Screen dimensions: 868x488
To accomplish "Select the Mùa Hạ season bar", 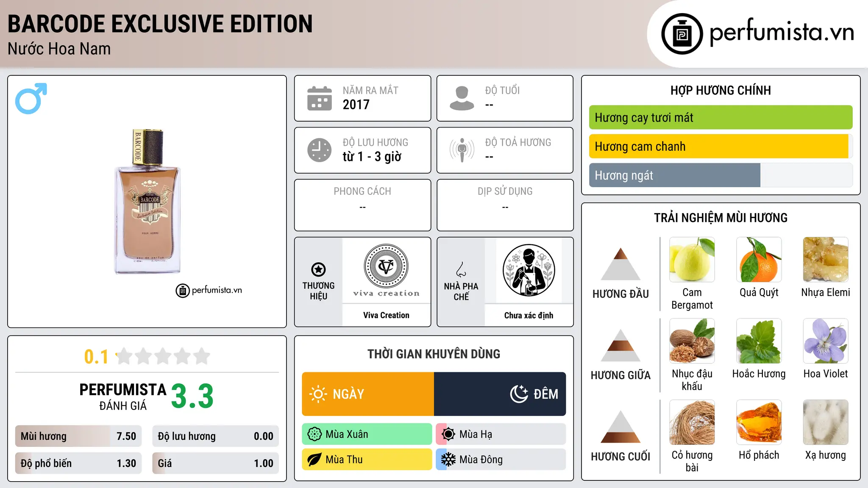I will (501, 434).
